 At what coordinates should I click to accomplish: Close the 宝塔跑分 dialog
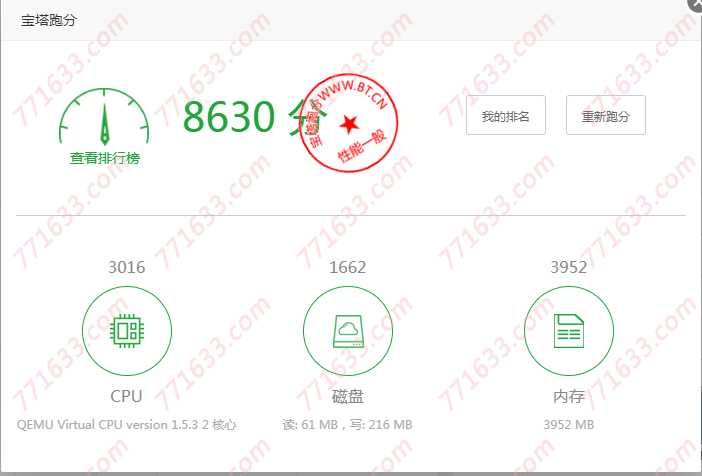(x=697, y=3)
